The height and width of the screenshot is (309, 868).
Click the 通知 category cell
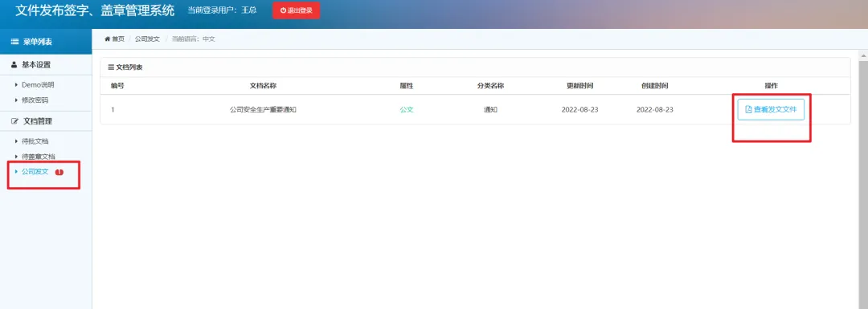[x=490, y=110]
